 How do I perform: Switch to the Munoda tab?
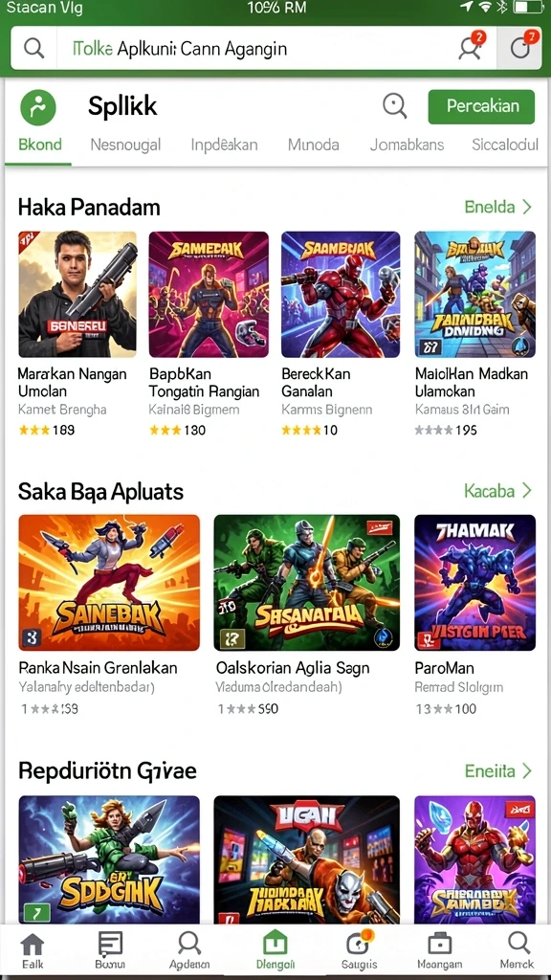click(314, 145)
